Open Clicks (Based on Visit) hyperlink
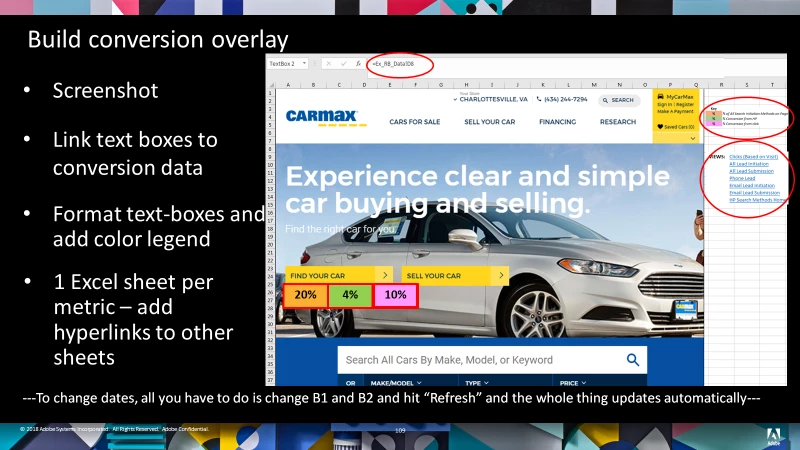Image resolution: width=800 pixels, height=450 pixels. [753, 157]
